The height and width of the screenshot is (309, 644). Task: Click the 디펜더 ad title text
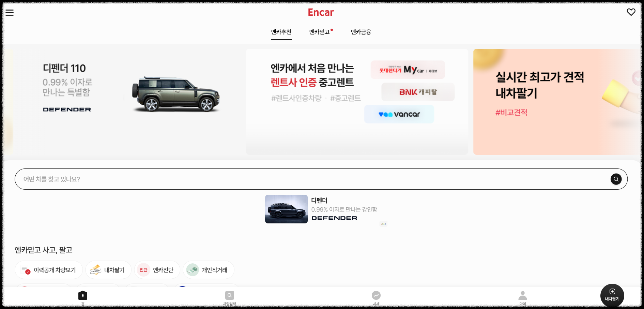(319, 201)
